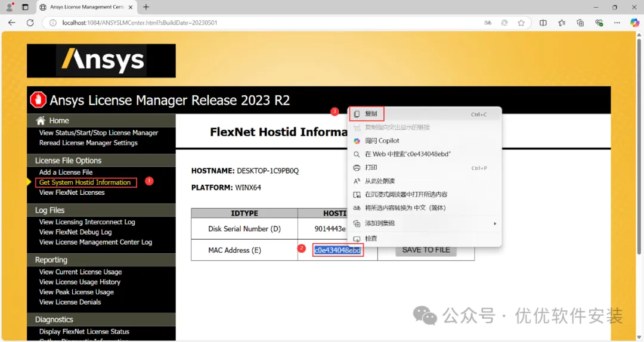Open selection in immersive reader
Screen dimensions: 644x342
click(x=425, y=195)
